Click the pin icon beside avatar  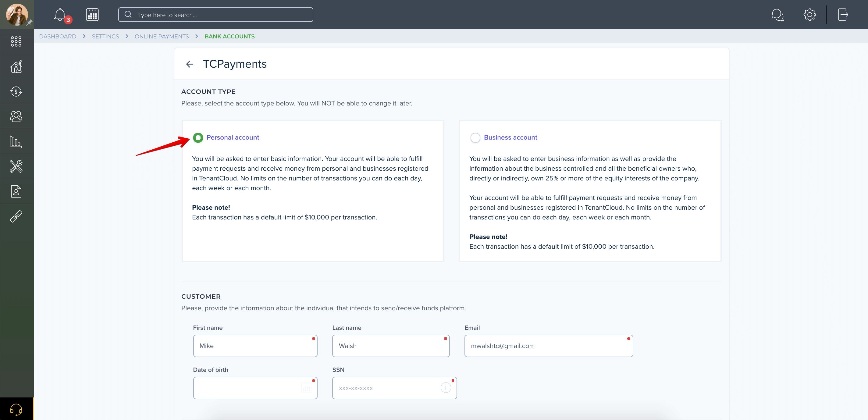tap(29, 23)
